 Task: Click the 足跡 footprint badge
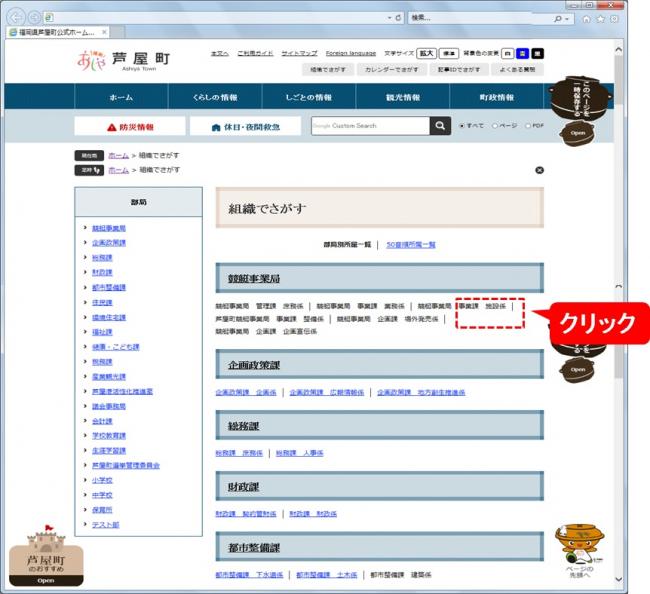[89, 170]
